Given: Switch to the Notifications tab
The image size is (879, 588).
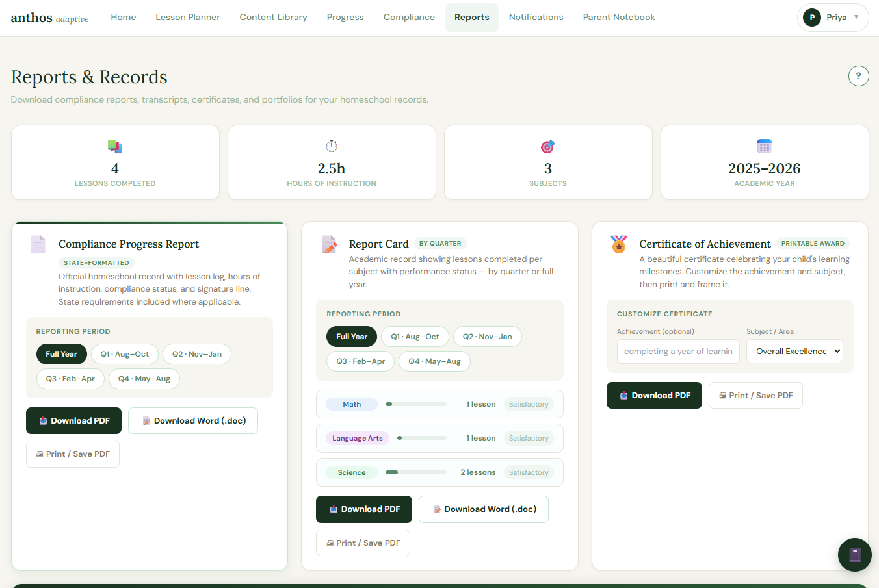Looking at the screenshot, I should [536, 17].
